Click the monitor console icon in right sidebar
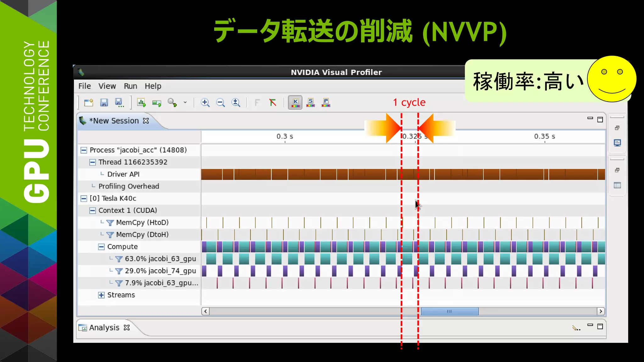The height and width of the screenshot is (362, 644). tap(617, 143)
